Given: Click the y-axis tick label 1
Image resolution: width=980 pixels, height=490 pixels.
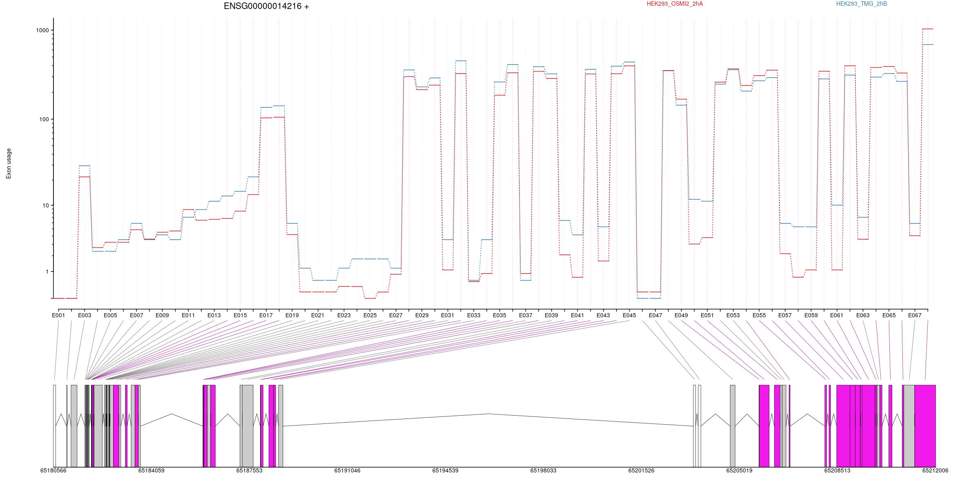Looking at the screenshot, I should click(47, 272).
